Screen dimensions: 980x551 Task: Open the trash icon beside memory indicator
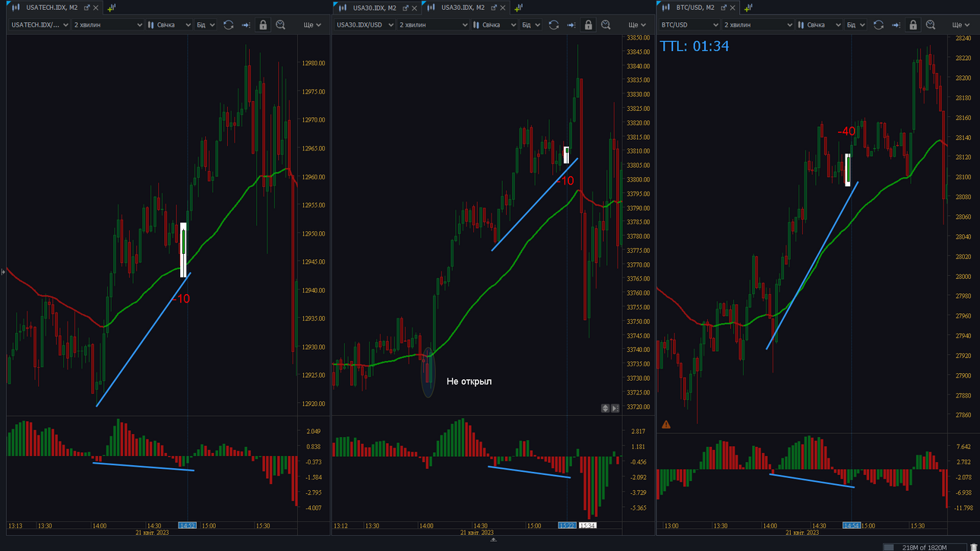[974, 547]
